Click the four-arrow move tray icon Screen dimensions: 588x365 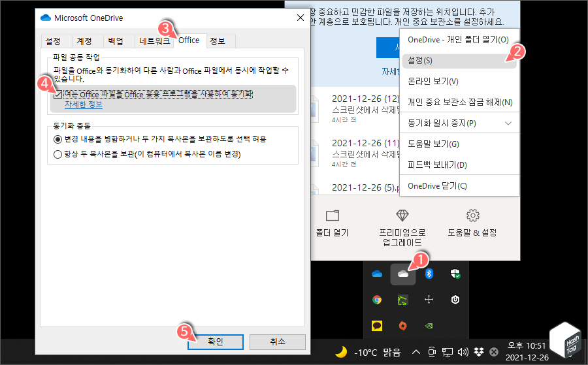point(429,300)
